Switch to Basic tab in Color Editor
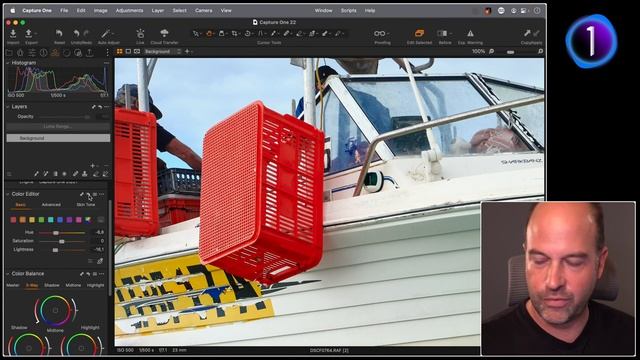The width and height of the screenshot is (640, 360). [20, 204]
